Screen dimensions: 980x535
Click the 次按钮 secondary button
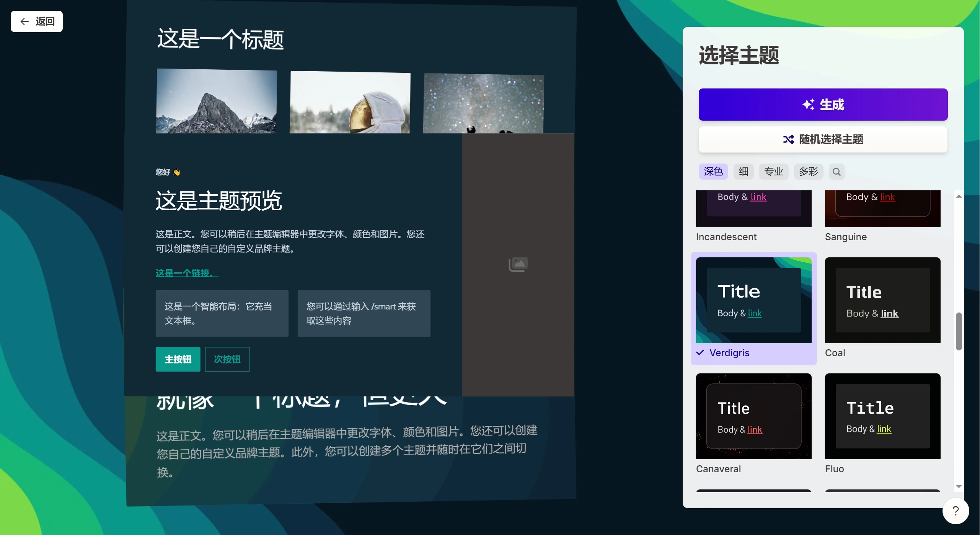(227, 359)
